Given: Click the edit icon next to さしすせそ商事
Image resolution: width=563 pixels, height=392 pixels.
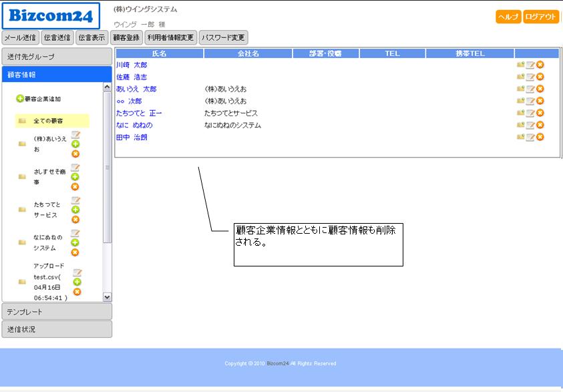Looking at the screenshot, I should (75, 168).
